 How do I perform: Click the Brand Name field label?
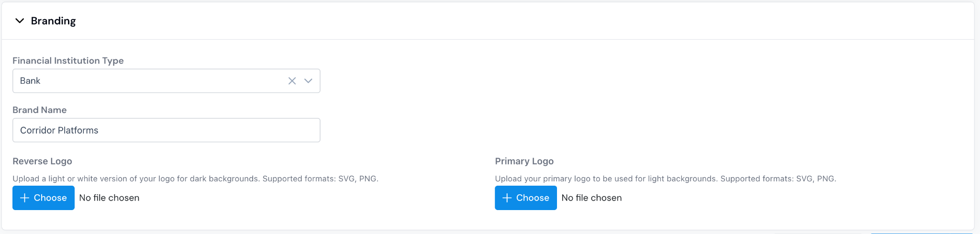point(39,110)
